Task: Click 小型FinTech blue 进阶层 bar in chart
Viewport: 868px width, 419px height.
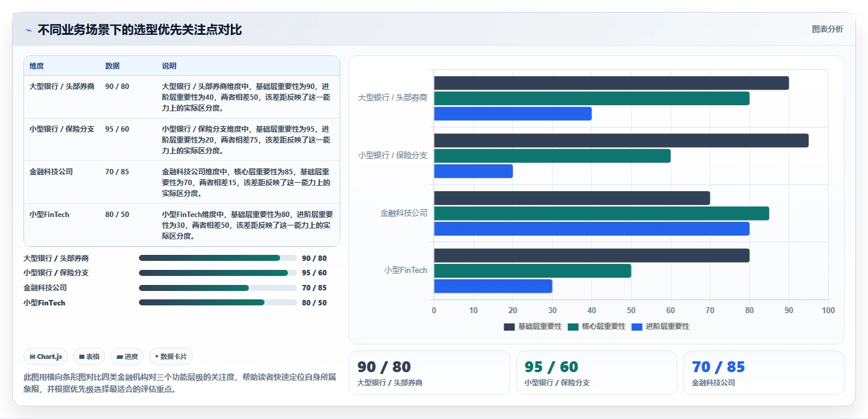Action: point(493,286)
